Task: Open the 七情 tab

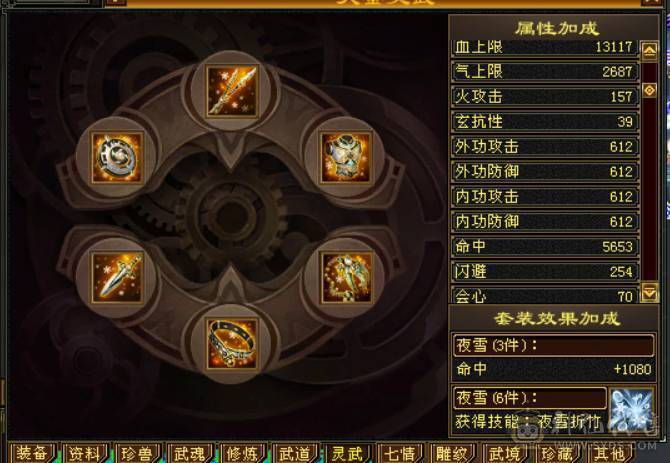Action: [400, 454]
